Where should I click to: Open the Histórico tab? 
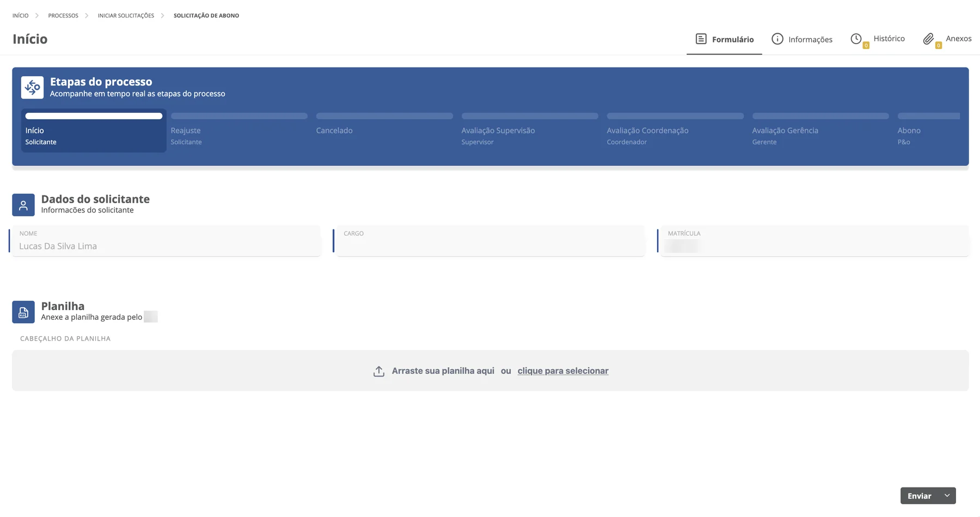(x=878, y=39)
